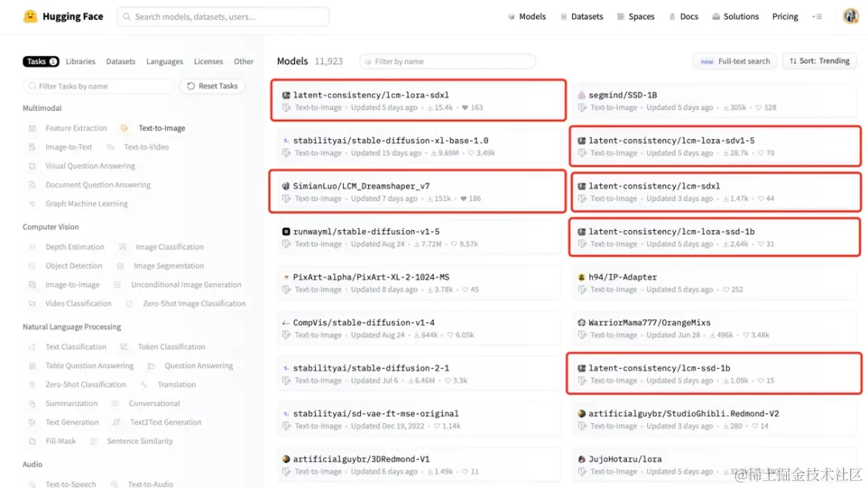Open latent-consistency/lcm-lora-sdxl model
The width and height of the screenshot is (868, 488).
[x=418, y=100]
